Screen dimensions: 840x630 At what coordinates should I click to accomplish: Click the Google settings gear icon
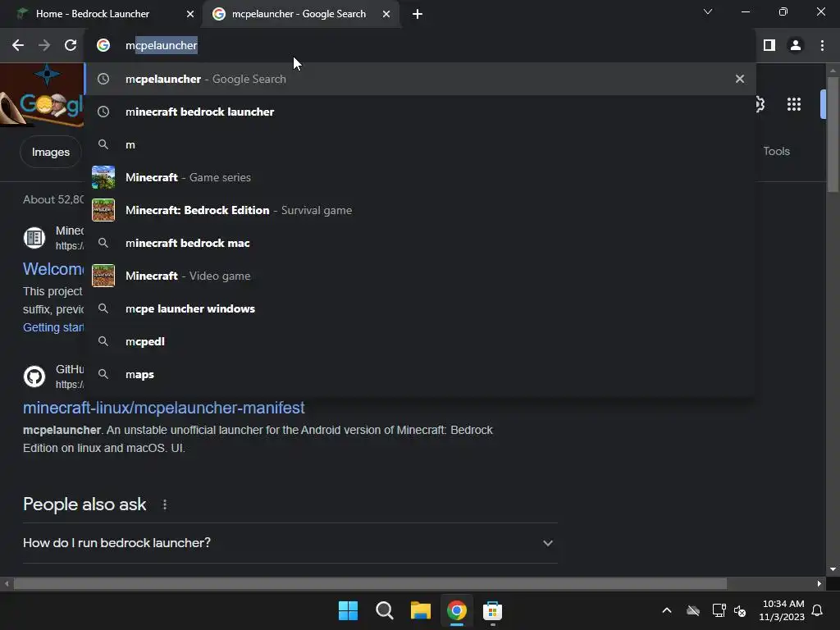(x=760, y=104)
